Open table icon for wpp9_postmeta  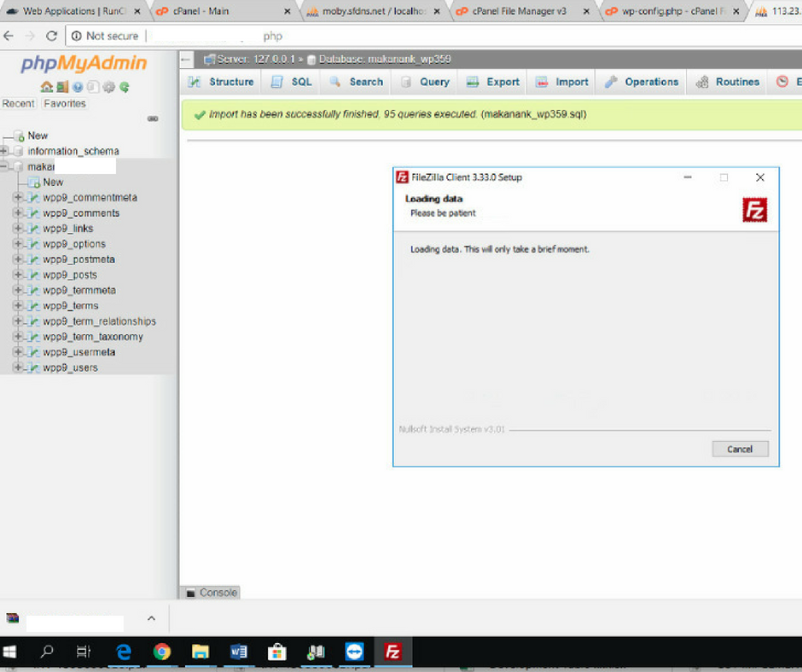pyautogui.click(x=34, y=259)
